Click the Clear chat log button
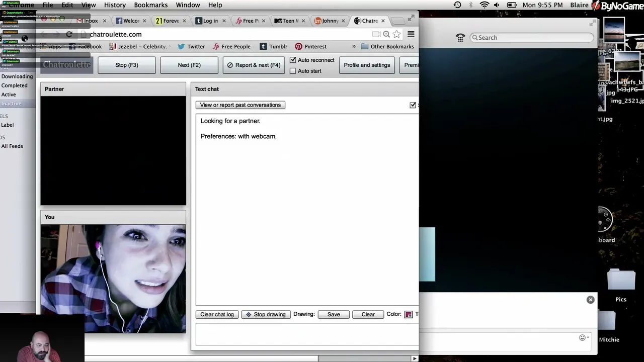Screen dimensions: 644x362 [217, 315]
